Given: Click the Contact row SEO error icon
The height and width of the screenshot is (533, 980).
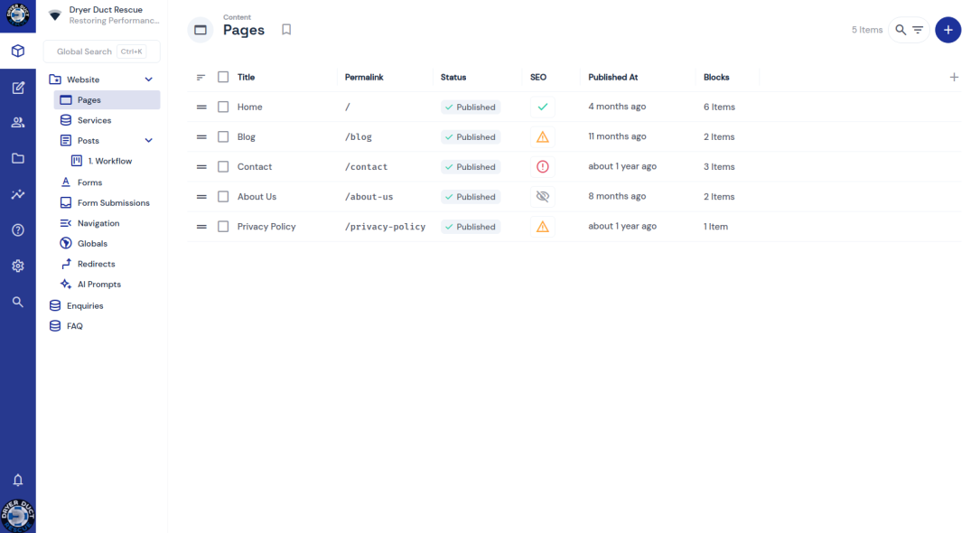Looking at the screenshot, I should pos(542,167).
